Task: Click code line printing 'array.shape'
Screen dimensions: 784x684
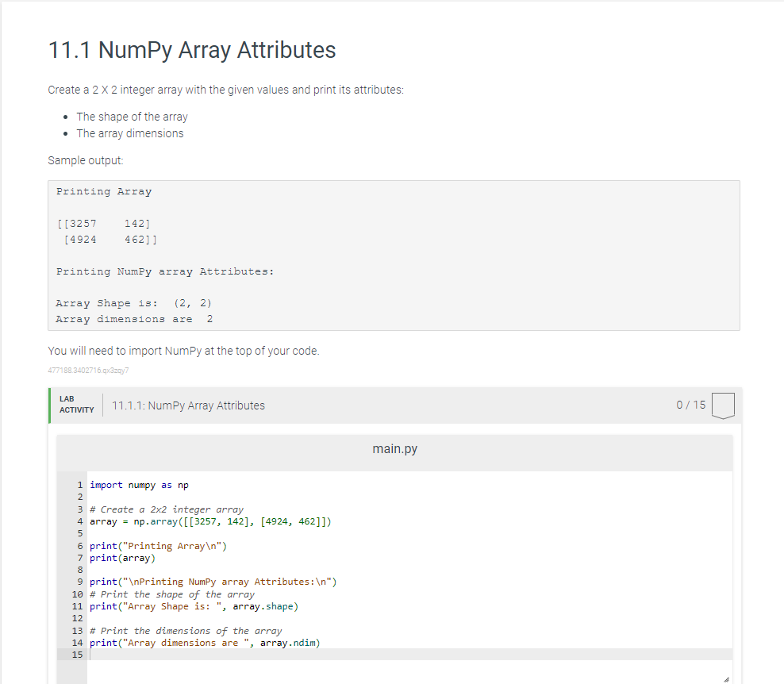Action: 194,606
